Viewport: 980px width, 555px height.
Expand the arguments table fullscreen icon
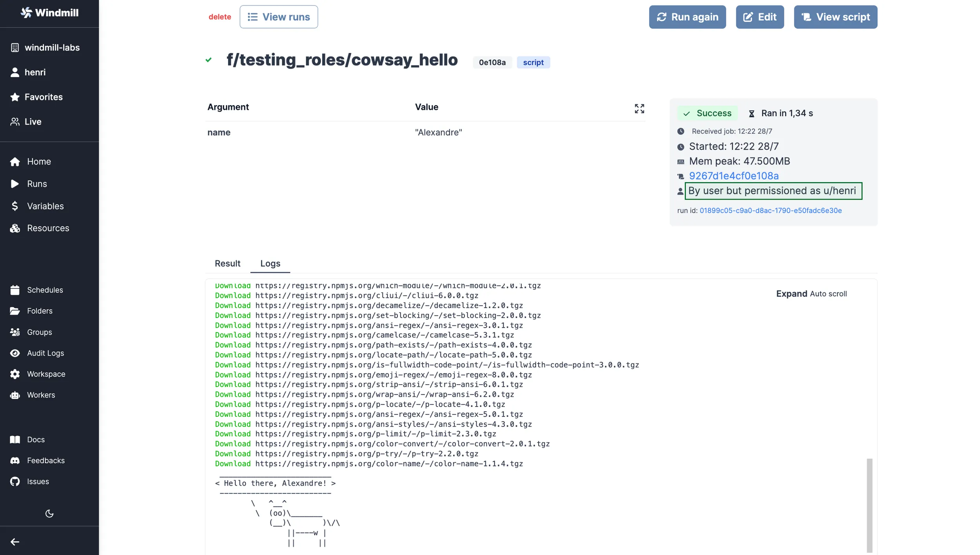coord(639,108)
